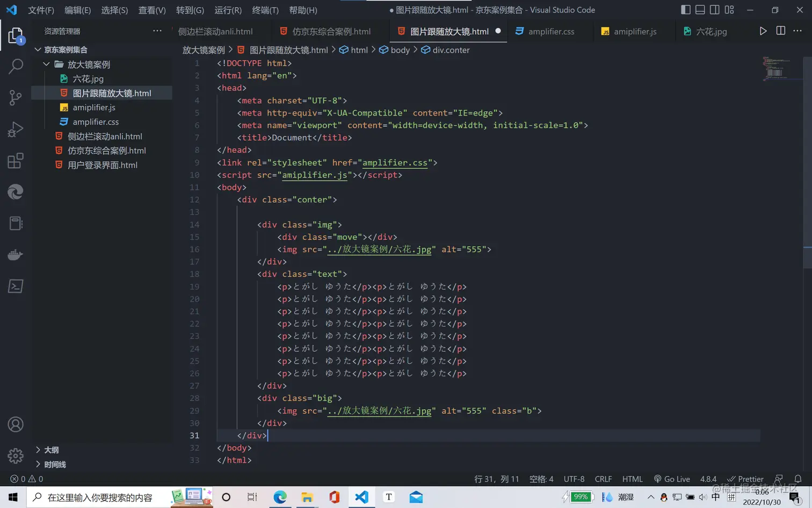The height and width of the screenshot is (508, 812).
Task: Open the Manage gear icon
Action: pos(16,456)
